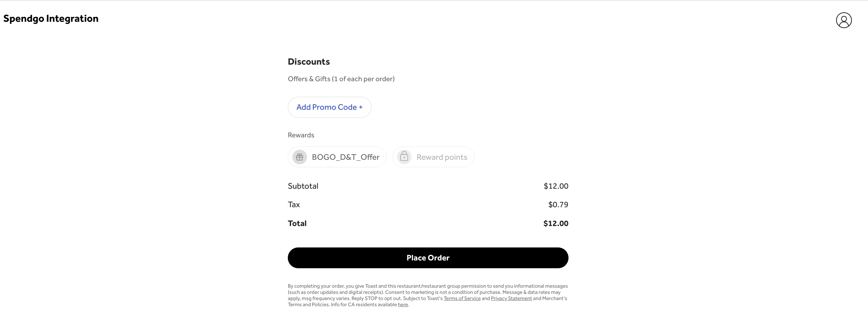Screen dimensions: 868x315
Task: Open the user account profile icon
Action: click(x=843, y=20)
